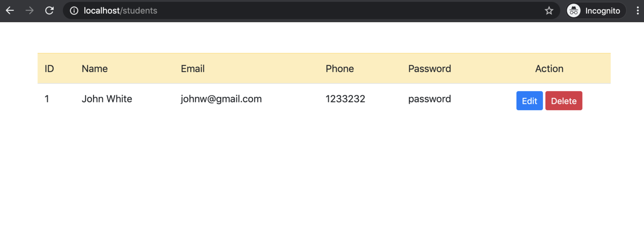Click the Password column header
Image resolution: width=644 pixels, height=242 pixels.
coord(429,69)
